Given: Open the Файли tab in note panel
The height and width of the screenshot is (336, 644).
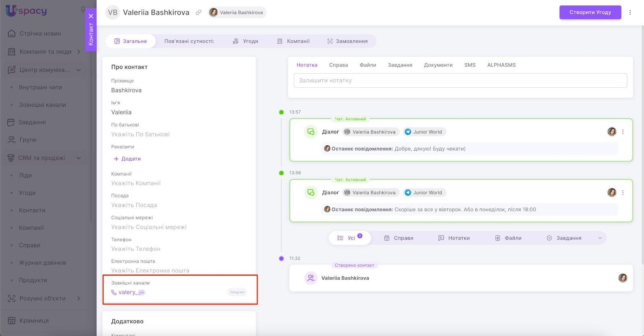Looking at the screenshot, I should (367, 65).
